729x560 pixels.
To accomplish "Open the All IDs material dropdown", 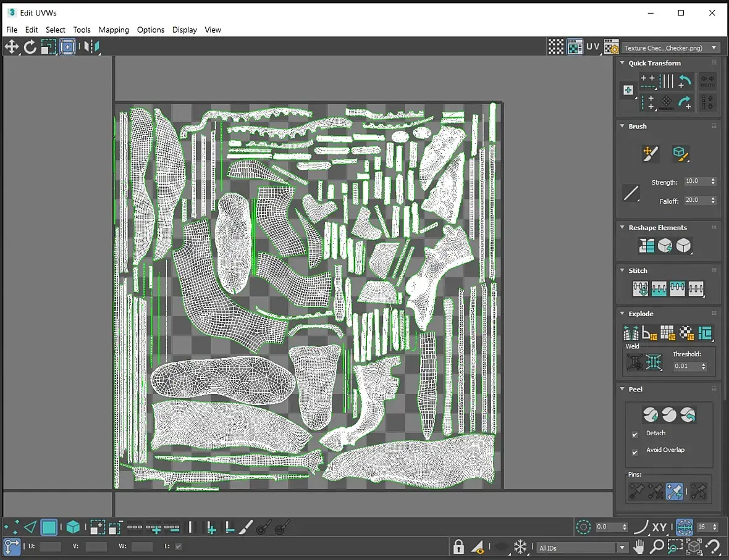I will (x=622, y=548).
